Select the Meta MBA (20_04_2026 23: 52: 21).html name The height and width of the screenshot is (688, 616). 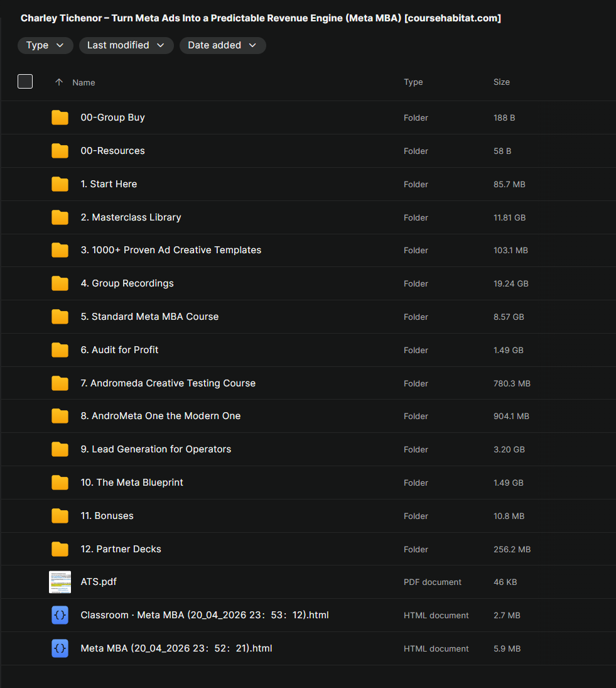176,648
